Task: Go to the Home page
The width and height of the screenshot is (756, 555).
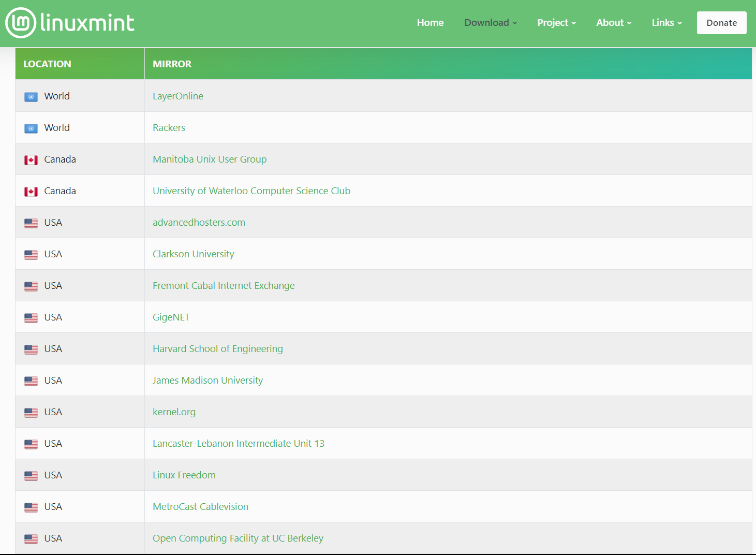Action: [431, 23]
